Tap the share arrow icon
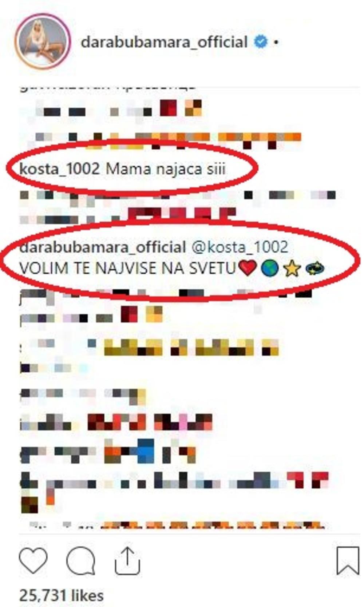 coord(127,560)
